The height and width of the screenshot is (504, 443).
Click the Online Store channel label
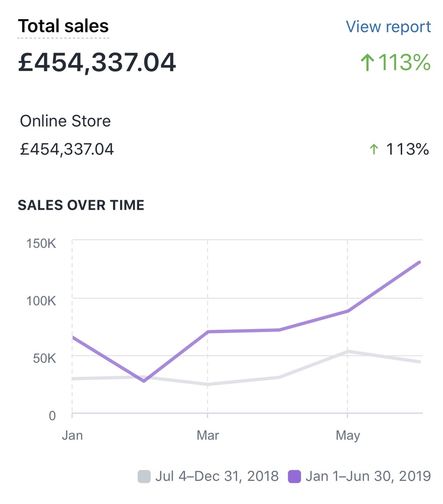[65, 121]
